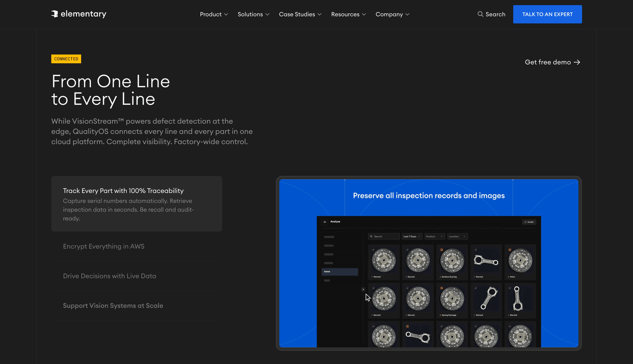Click the arrow icon beside Get free demo
This screenshot has height=364, width=633.
[577, 62]
